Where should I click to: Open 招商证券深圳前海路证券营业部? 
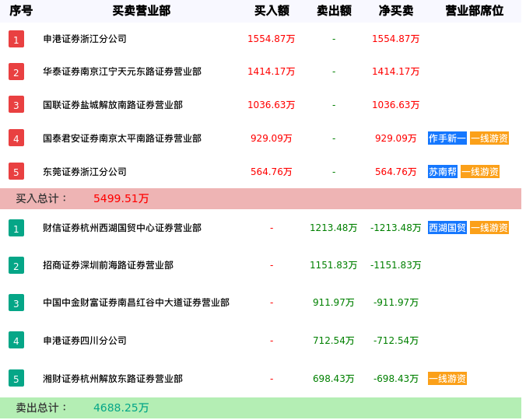[x=108, y=265]
